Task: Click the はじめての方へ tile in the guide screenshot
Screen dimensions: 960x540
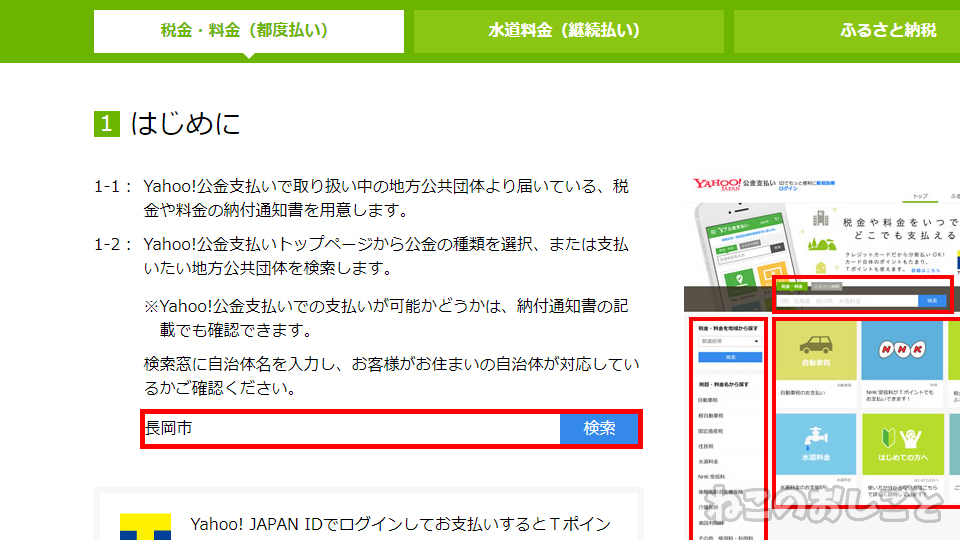Action: (902, 444)
